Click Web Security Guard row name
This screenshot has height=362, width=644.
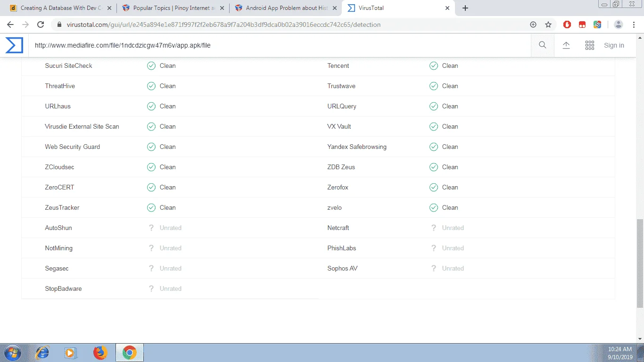pos(73,147)
